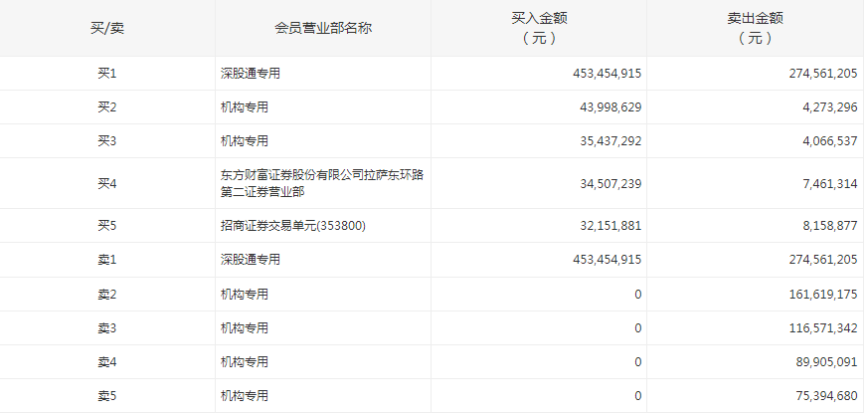This screenshot has width=868, height=415.
Task: Click 深股通专用 in the 卖1 row
Action: pyautogui.click(x=251, y=260)
